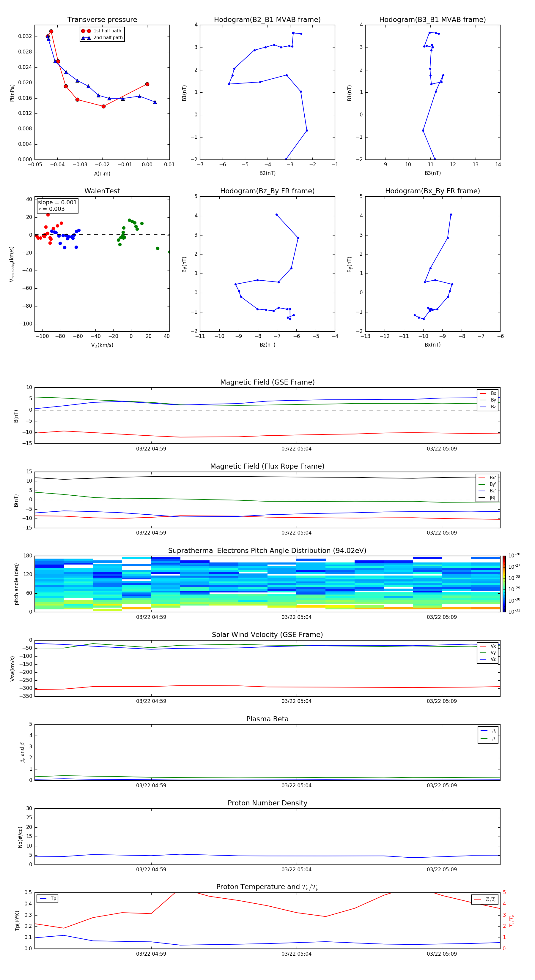Click the red 'Te/Tp' right axis label
535x980 pixels.
(512, 921)
